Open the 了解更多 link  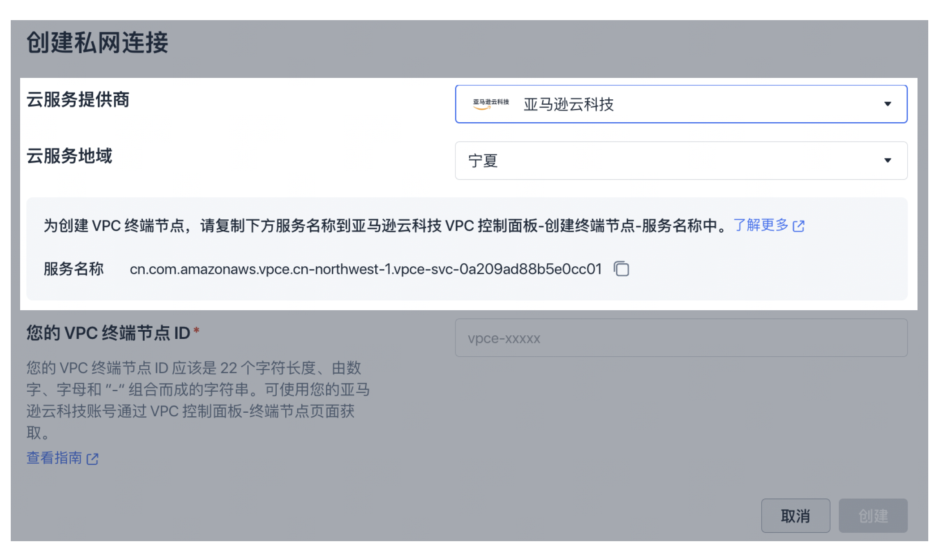click(x=769, y=225)
